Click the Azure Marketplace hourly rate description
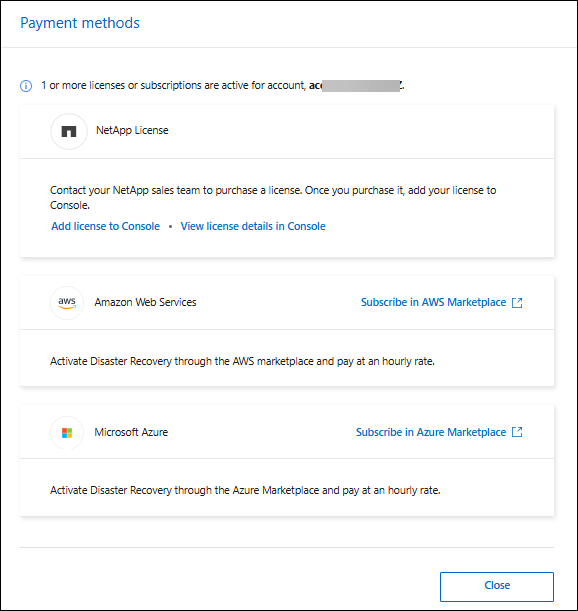The image size is (578, 611). coord(245,490)
